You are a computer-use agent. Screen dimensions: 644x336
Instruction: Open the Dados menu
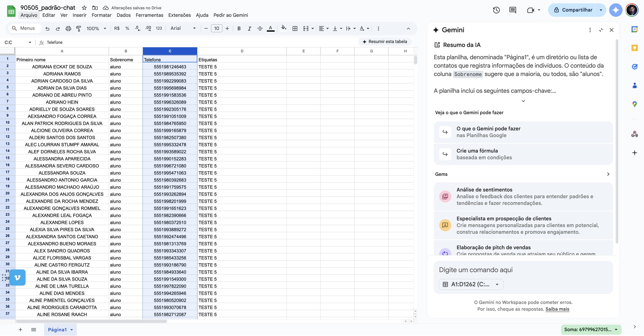(x=124, y=15)
